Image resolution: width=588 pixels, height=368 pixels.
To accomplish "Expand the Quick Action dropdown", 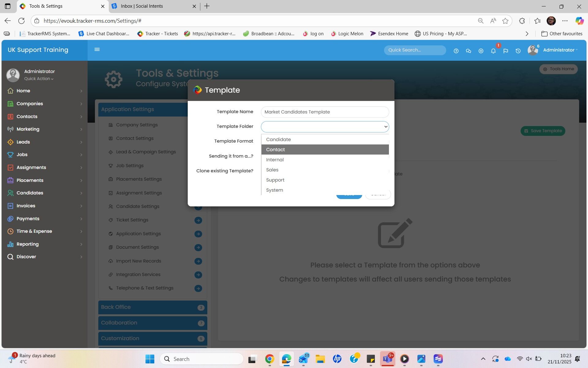I will (x=39, y=79).
